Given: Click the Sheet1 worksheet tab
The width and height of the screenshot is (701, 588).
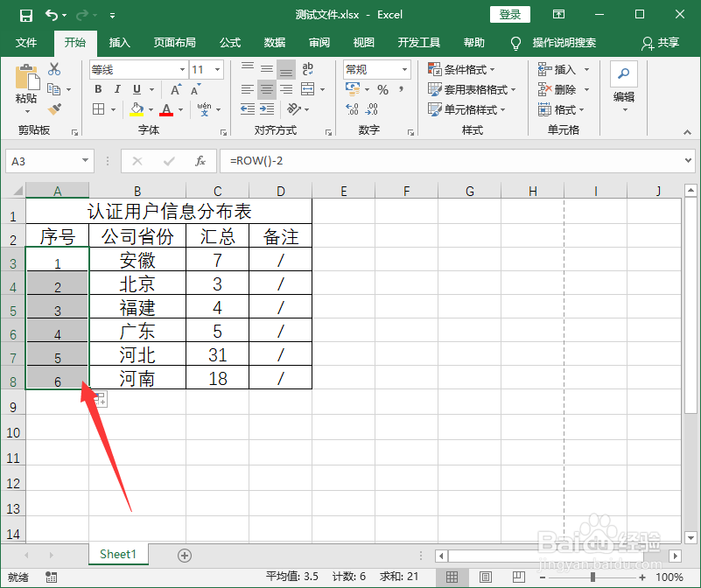Looking at the screenshot, I should 117,554.
